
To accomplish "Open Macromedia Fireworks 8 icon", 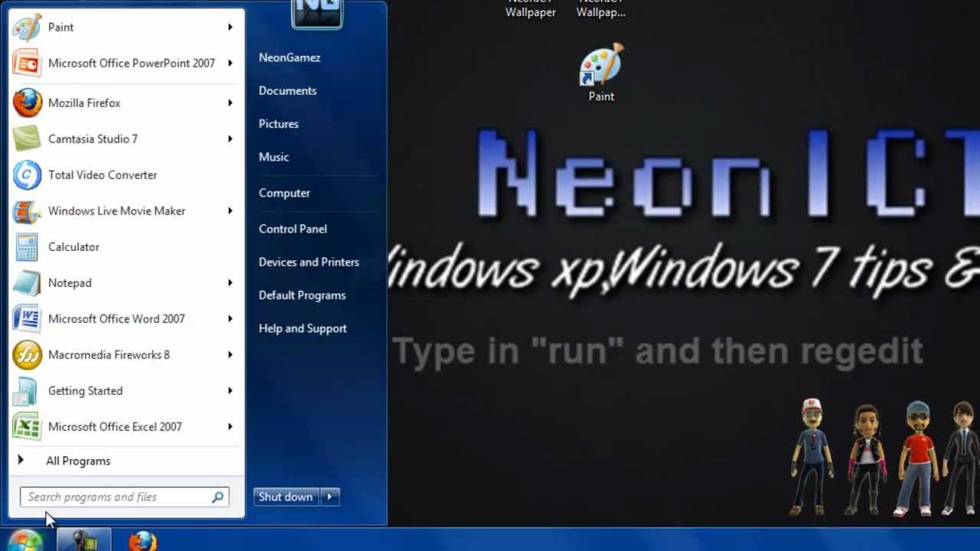I will pos(27,354).
